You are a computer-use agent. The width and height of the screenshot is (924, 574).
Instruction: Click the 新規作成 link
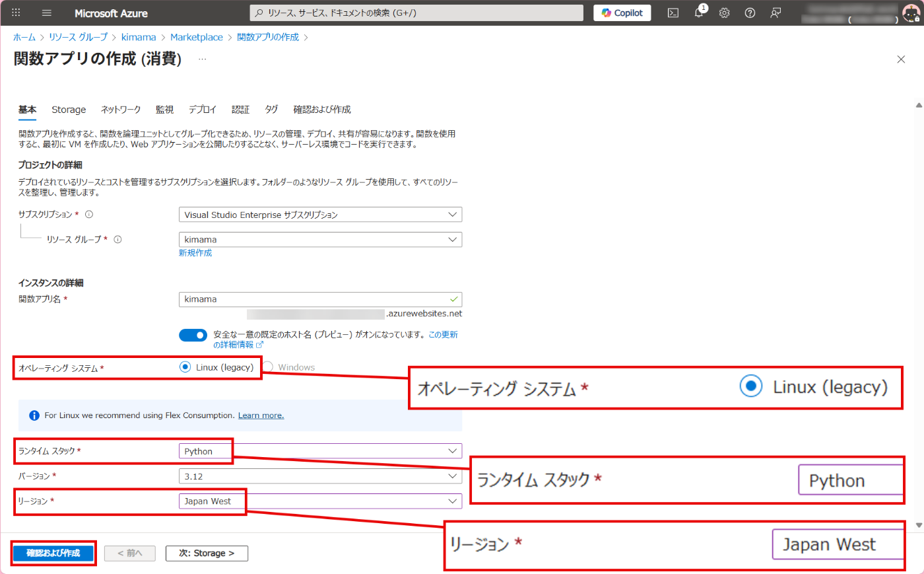195,253
